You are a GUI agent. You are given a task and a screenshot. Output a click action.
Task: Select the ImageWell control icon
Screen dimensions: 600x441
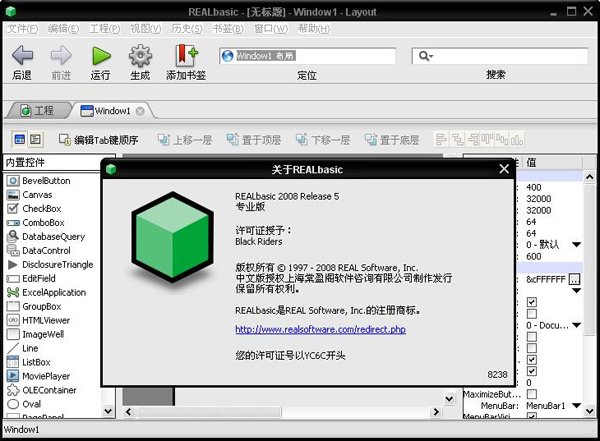13,334
